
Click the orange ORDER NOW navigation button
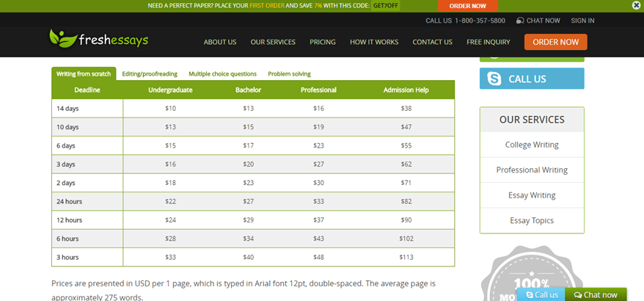click(556, 42)
